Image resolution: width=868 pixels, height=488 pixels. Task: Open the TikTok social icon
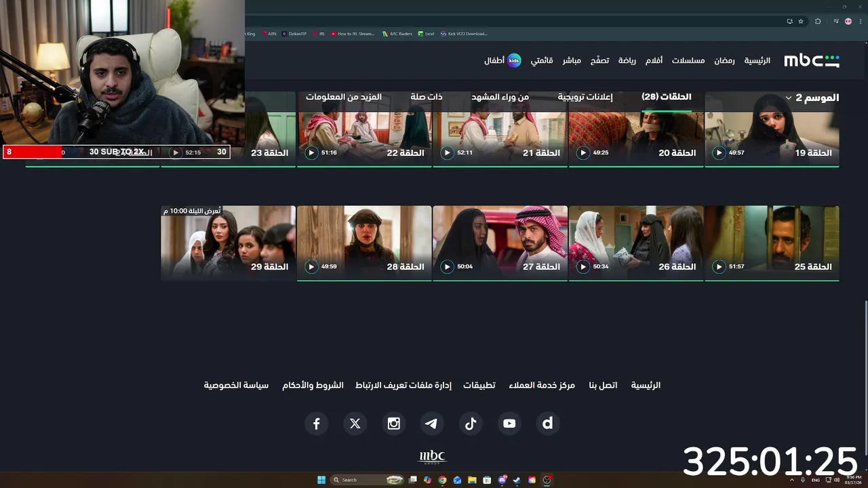pyautogui.click(x=471, y=424)
